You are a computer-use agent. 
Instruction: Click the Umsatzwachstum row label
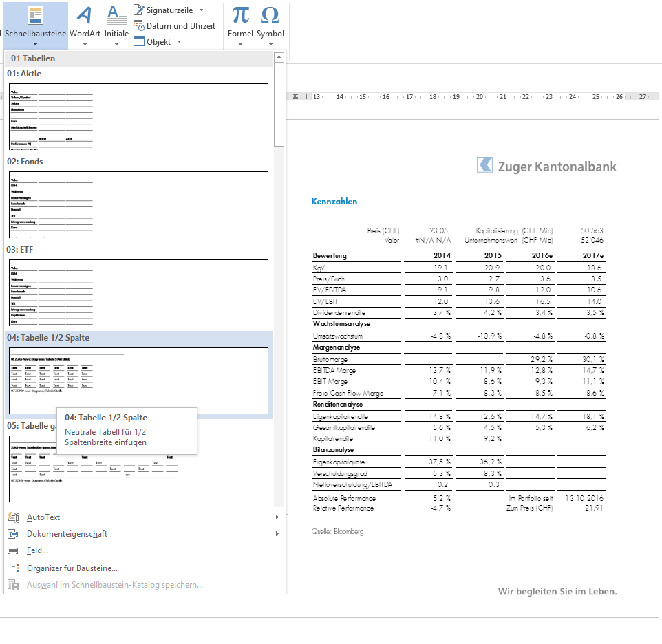[338, 336]
